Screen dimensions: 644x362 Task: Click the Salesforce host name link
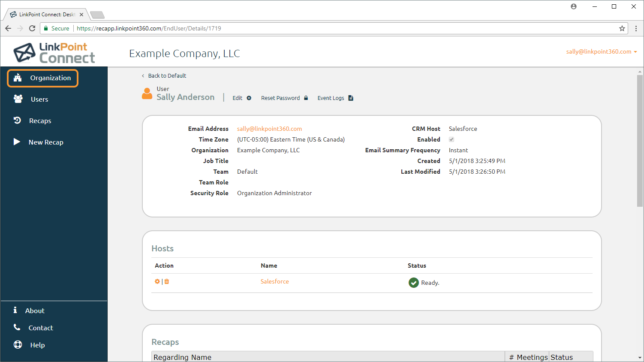274,281
